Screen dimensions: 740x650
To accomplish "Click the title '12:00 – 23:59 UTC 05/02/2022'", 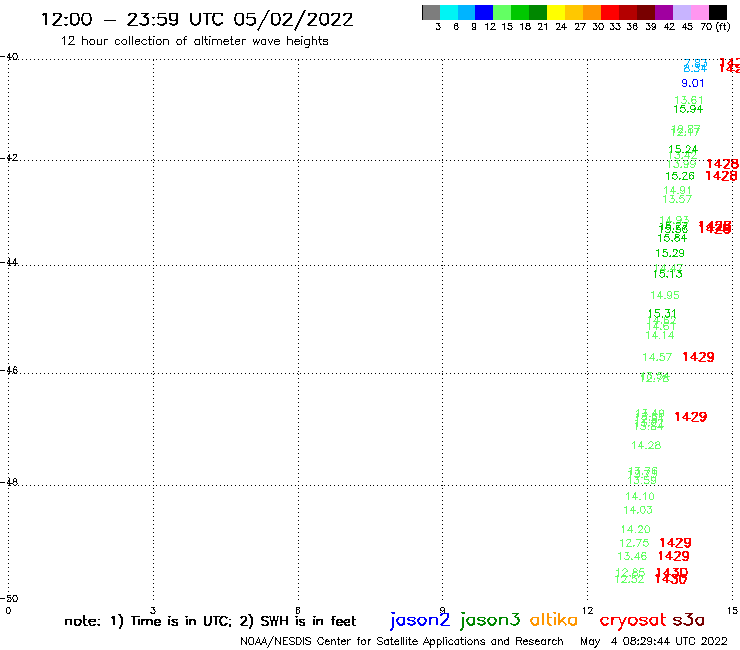I will coord(197,20).
